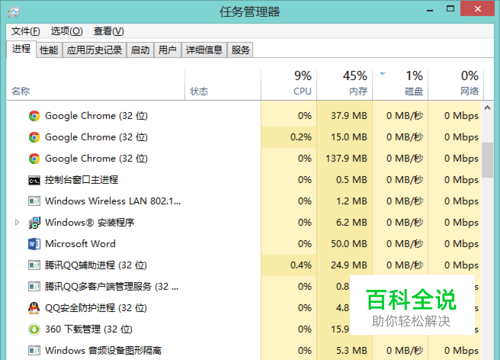Click the QQ penguin icon for QQ安全防护进程
The image size is (500, 360).
34,308
